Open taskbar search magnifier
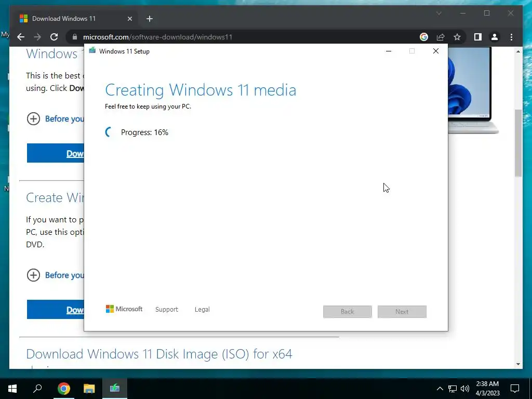532x399 pixels. (37, 389)
